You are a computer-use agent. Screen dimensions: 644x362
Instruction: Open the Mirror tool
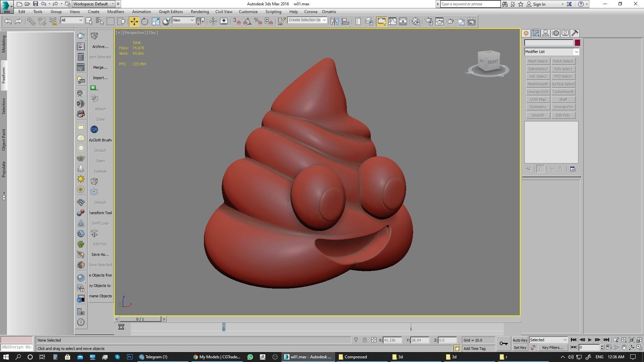coord(334,21)
